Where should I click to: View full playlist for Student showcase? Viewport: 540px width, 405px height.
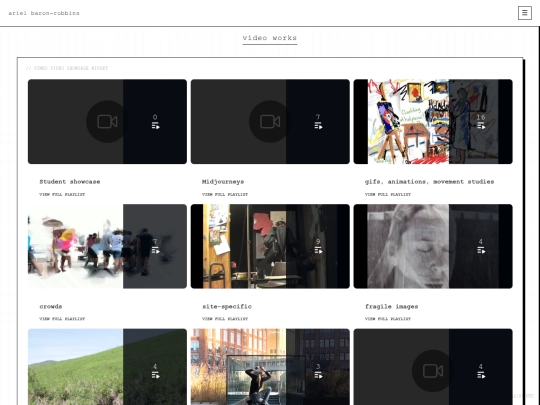pyautogui.click(x=62, y=194)
